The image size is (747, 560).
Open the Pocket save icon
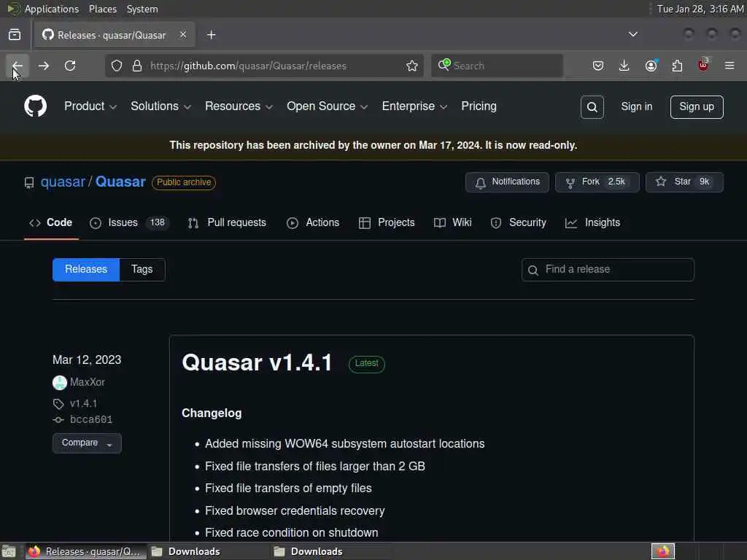598,66
